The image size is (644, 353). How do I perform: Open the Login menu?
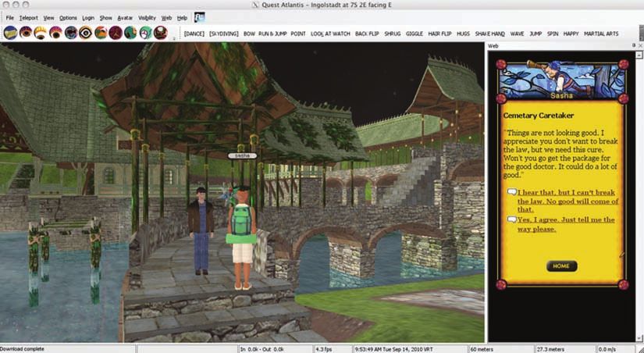[x=88, y=18]
